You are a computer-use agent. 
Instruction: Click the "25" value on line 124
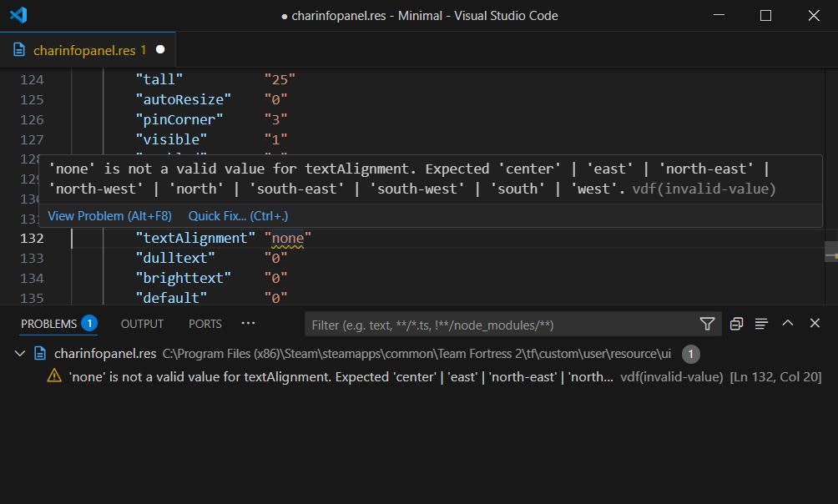[280, 79]
